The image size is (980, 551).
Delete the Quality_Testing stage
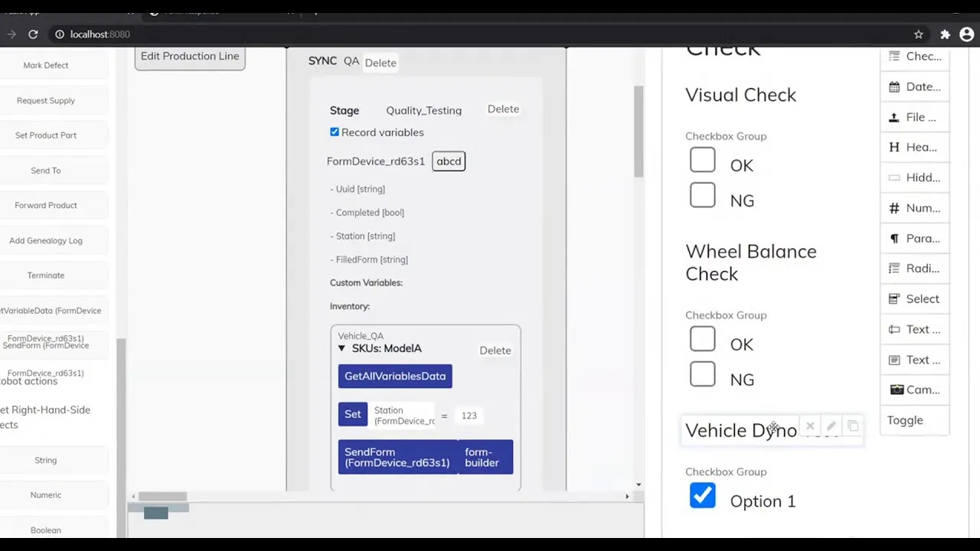click(x=503, y=109)
